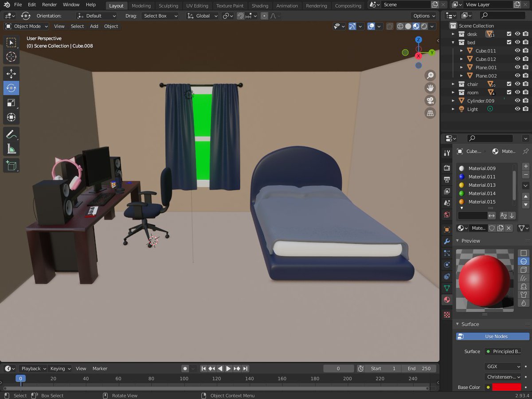Screen dimensions: 532x399
Task: Open the Modifier wrench properties tab
Action: click(447, 241)
